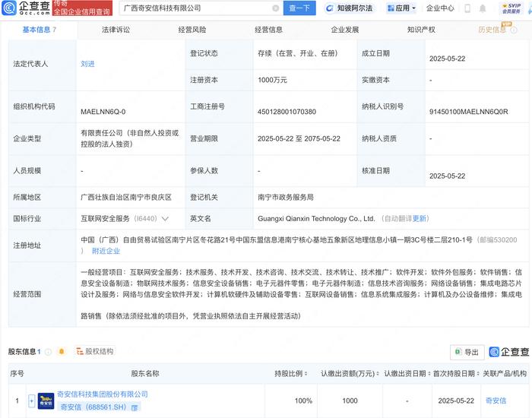Open the SVIP member service badge
This screenshot has height=418, width=532.
[x=511, y=8]
